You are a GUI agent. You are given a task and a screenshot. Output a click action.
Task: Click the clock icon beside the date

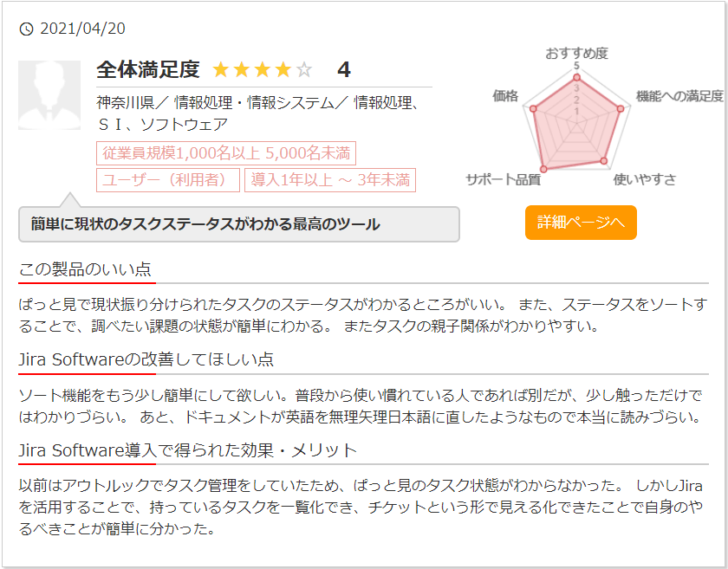tap(26, 29)
